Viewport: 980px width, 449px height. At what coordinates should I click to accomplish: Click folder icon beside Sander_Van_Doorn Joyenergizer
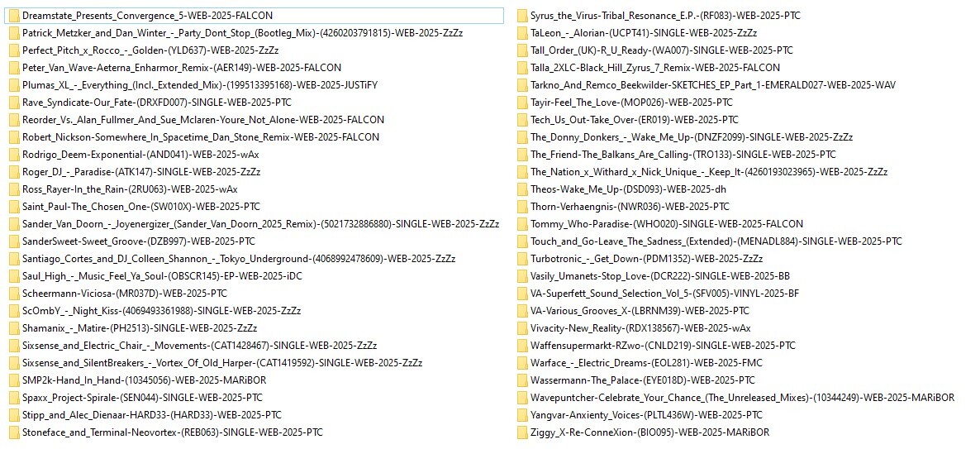click(14, 224)
